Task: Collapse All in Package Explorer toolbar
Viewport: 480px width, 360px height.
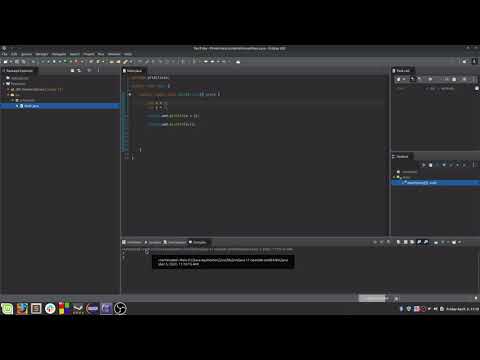Action: point(72,71)
